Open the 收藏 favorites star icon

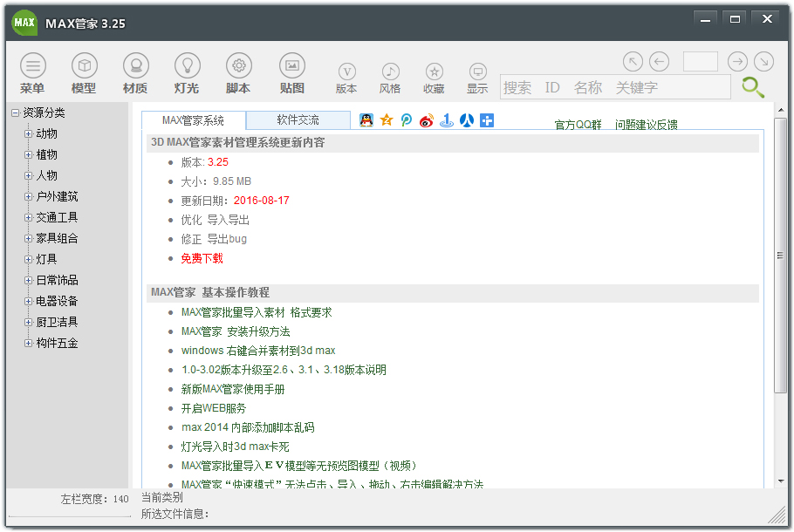(434, 72)
